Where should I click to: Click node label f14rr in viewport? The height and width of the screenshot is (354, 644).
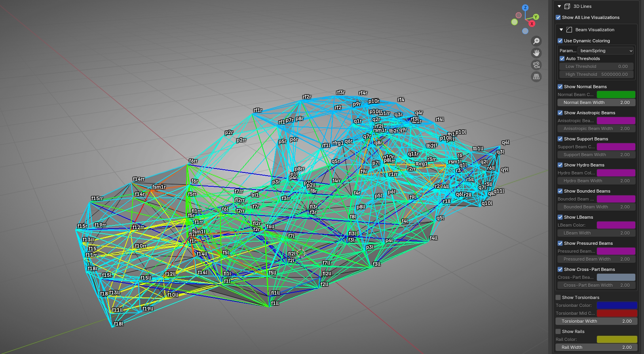coord(139,179)
